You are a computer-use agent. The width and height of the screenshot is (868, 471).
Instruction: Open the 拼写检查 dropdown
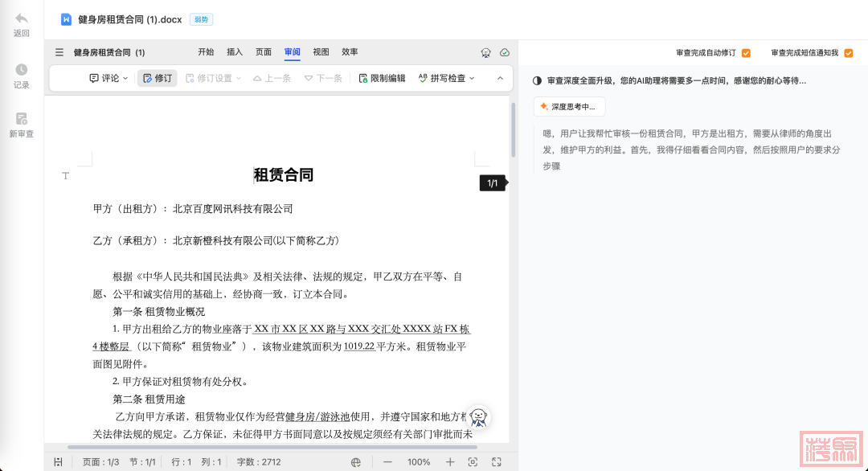click(x=447, y=78)
